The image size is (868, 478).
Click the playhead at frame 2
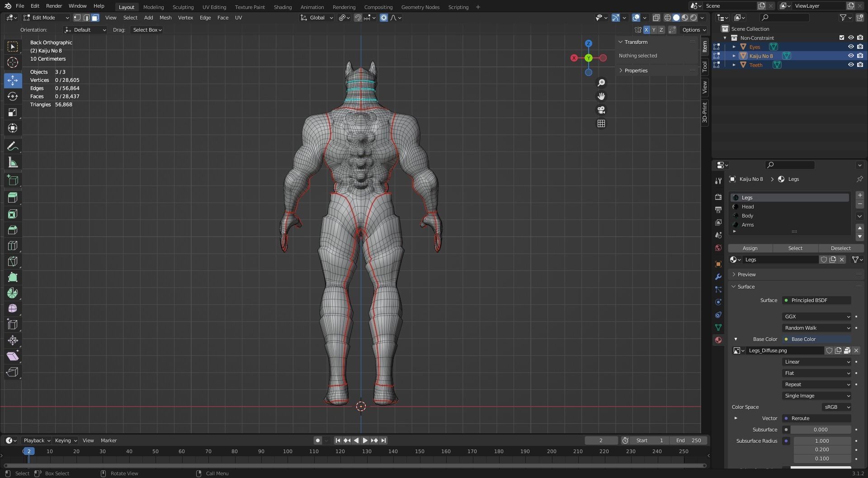point(28,451)
